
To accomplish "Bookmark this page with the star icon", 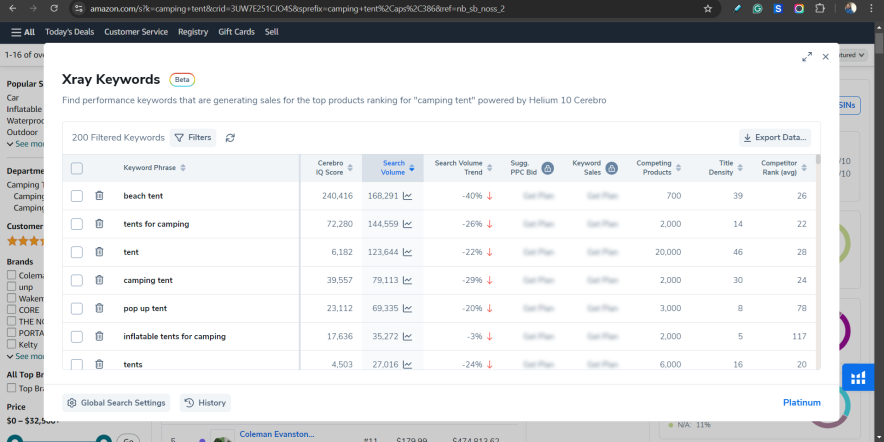I will [708, 8].
